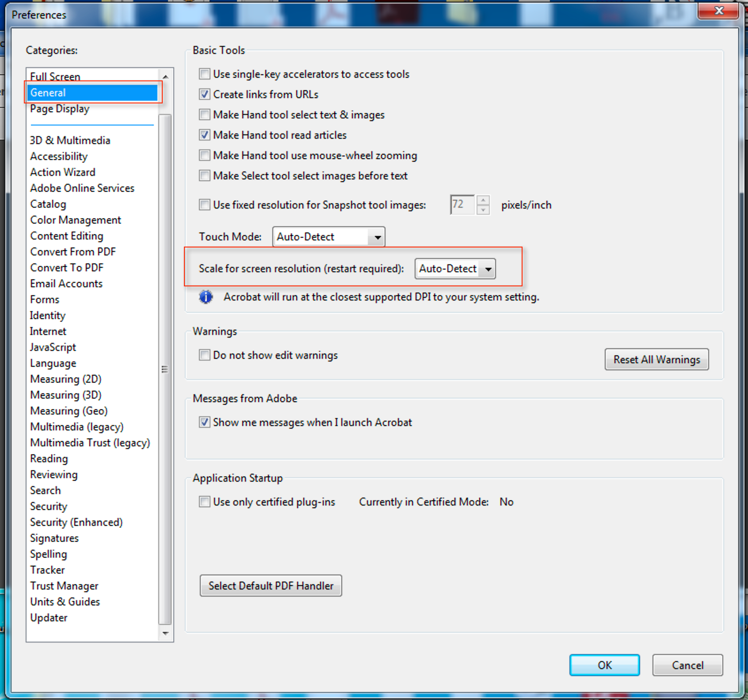The height and width of the screenshot is (700, 748).
Task: Click the pixels/inch up stepper arrow
Action: tap(484, 200)
